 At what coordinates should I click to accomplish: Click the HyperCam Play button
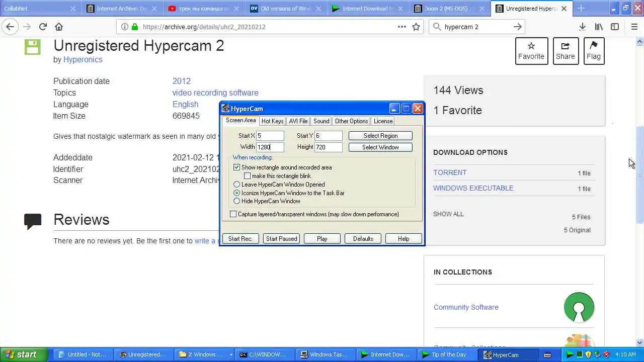coord(322,239)
